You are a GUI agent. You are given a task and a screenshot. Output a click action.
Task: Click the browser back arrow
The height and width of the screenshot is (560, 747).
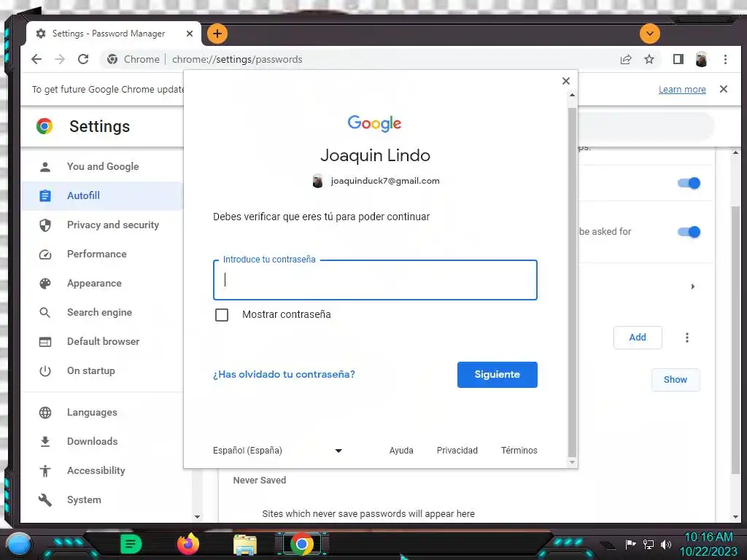pos(36,60)
